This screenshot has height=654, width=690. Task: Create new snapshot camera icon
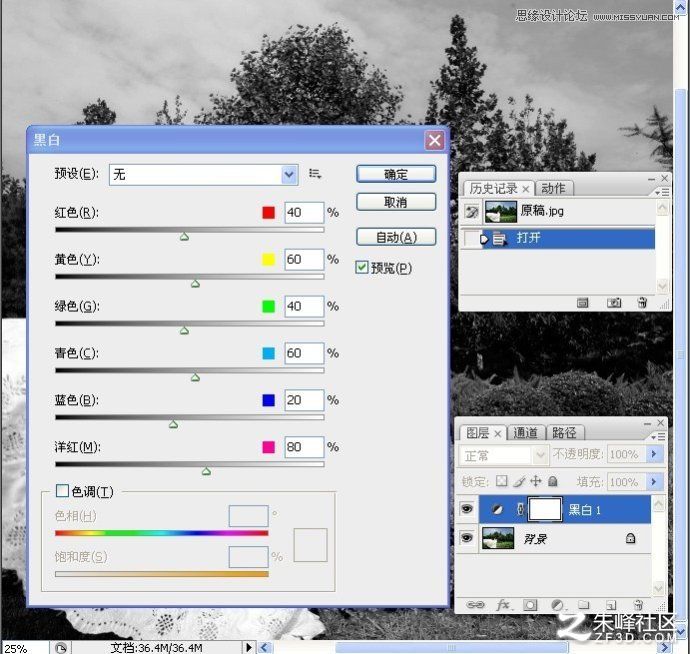(x=614, y=302)
